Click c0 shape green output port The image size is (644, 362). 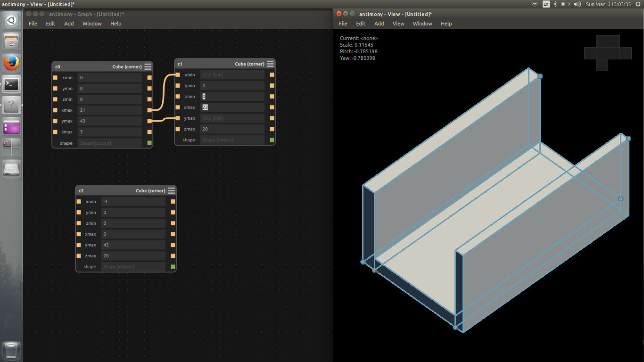(149, 143)
